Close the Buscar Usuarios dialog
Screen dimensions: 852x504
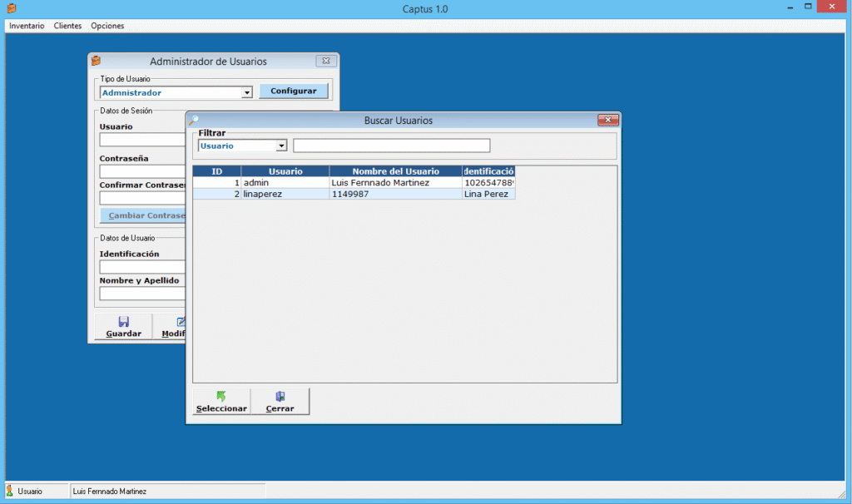(607, 121)
